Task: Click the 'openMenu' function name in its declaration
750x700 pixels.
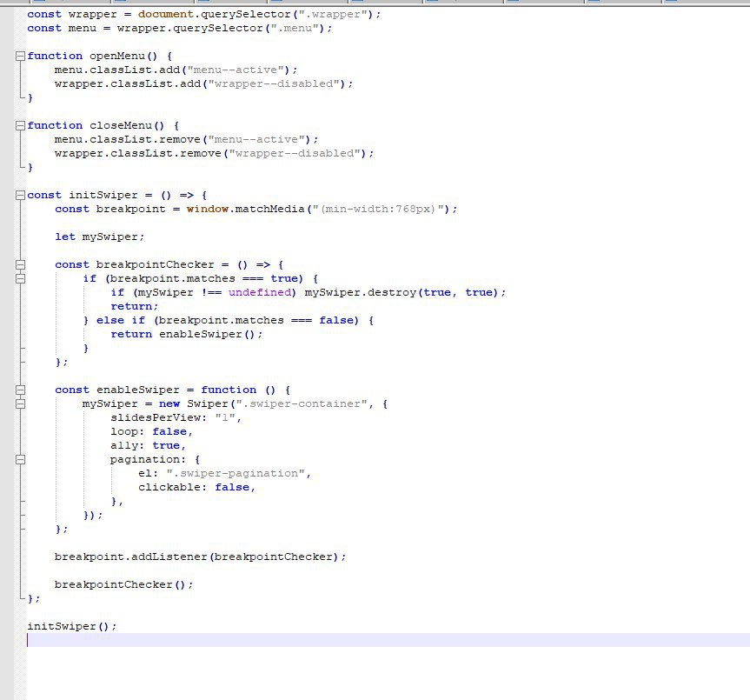Action: point(116,56)
